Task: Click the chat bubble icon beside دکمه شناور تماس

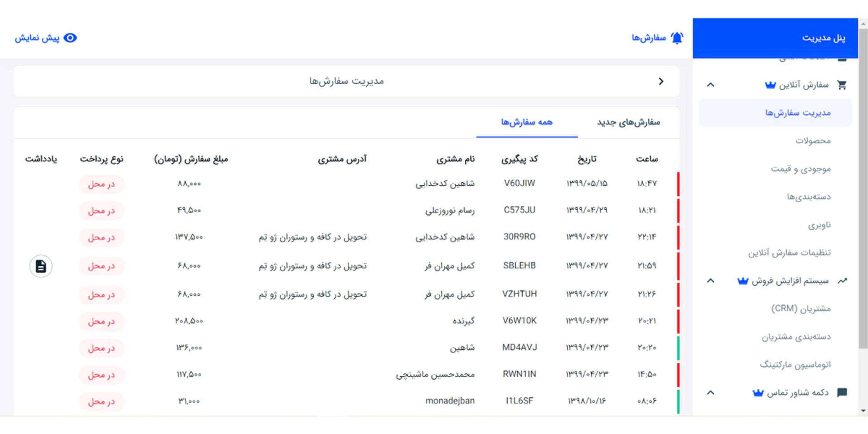Action: pos(842,392)
